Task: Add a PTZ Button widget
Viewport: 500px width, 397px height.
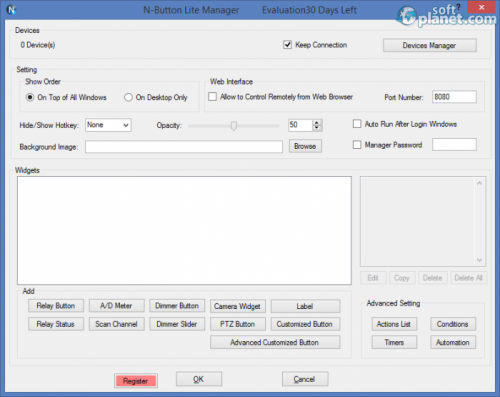Action: pyautogui.click(x=237, y=324)
